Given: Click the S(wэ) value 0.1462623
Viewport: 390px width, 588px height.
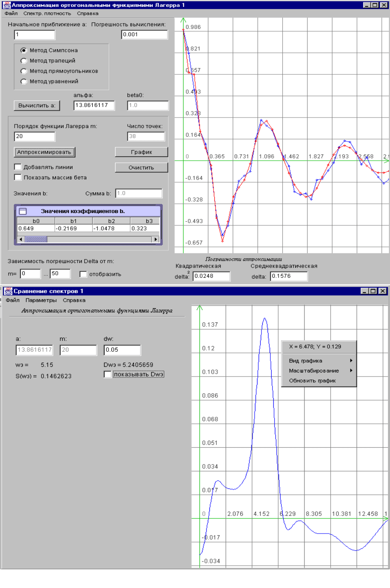Looking at the screenshot, I should (56, 376).
